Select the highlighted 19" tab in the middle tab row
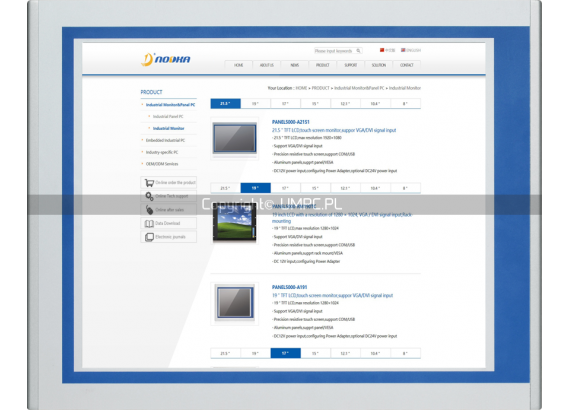The height and width of the screenshot is (410, 570). point(255,188)
